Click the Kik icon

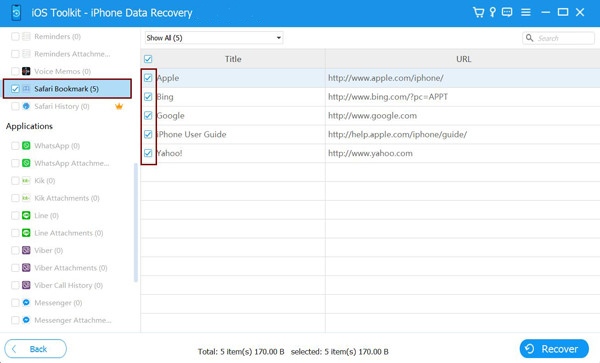click(x=26, y=181)
